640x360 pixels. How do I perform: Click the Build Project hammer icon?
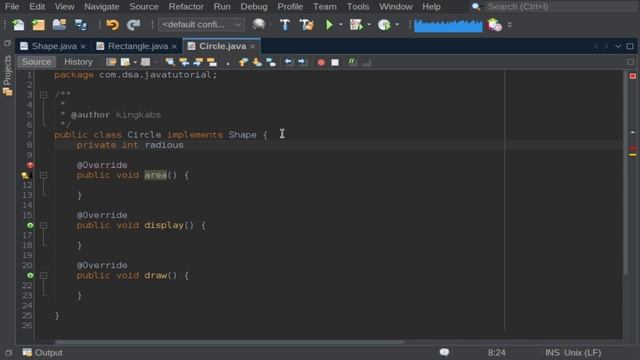(285, 25)
